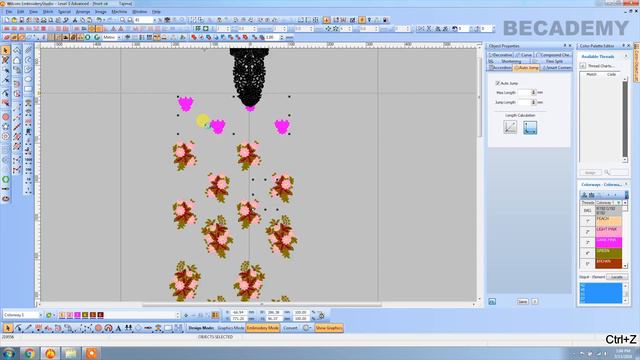Click the Max Length input field
Viewport: 640px width, 360px height.
click(x=524, y=93)
